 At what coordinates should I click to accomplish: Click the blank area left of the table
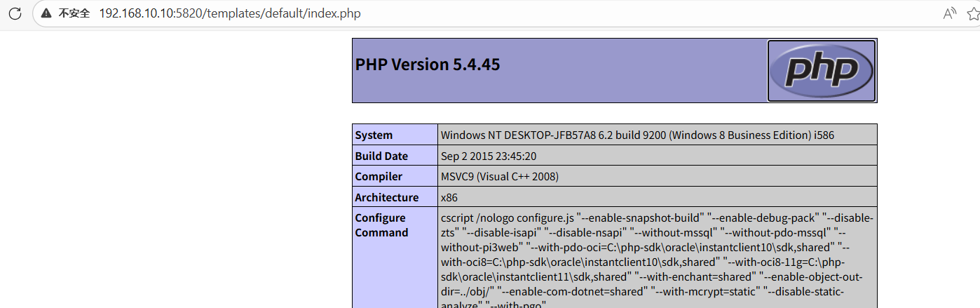175,175
